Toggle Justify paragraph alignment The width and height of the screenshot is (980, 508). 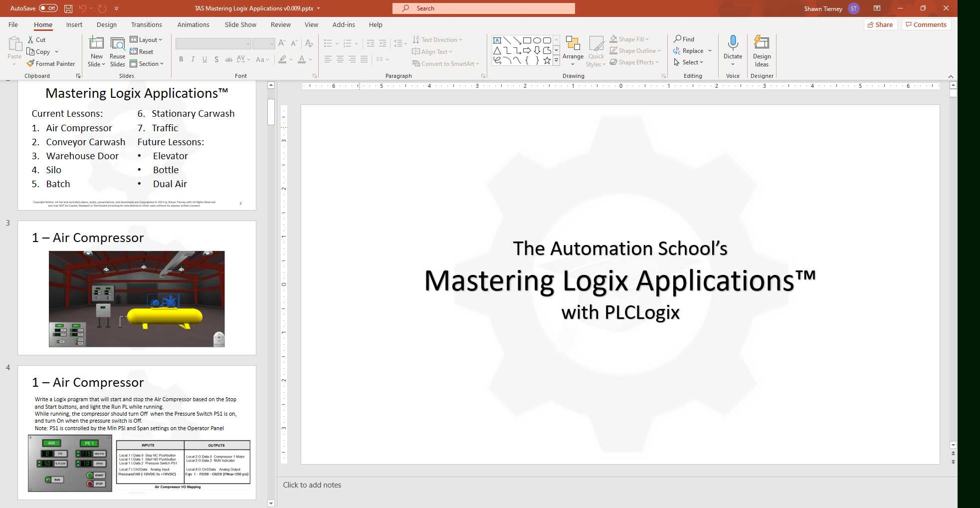364,59
